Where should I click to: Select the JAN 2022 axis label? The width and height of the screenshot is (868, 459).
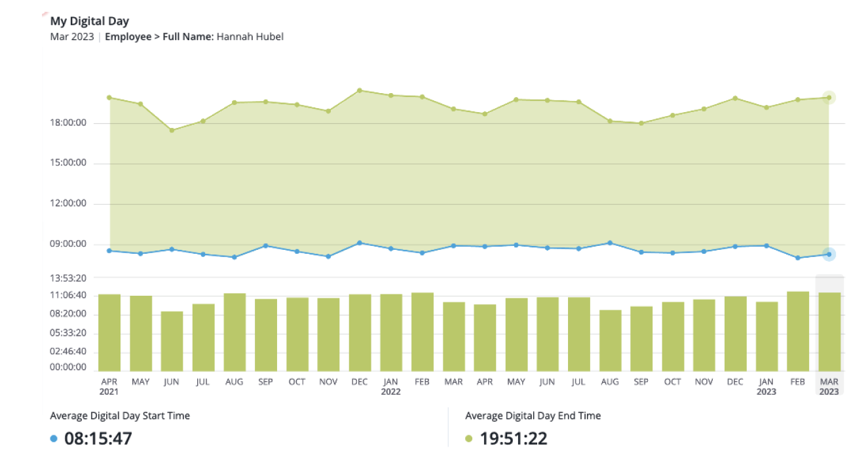(390, 386)
